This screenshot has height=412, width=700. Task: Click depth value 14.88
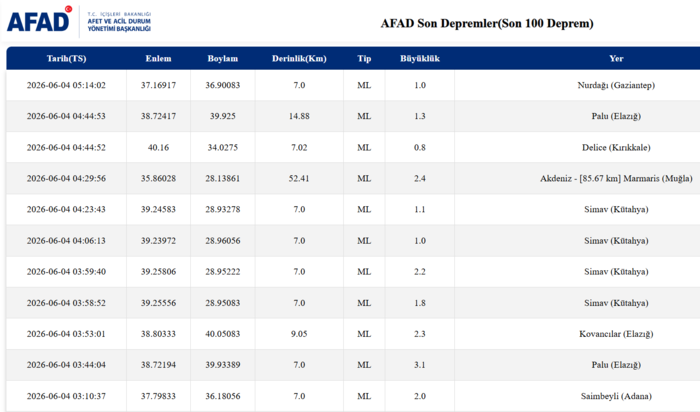[299, 116]
